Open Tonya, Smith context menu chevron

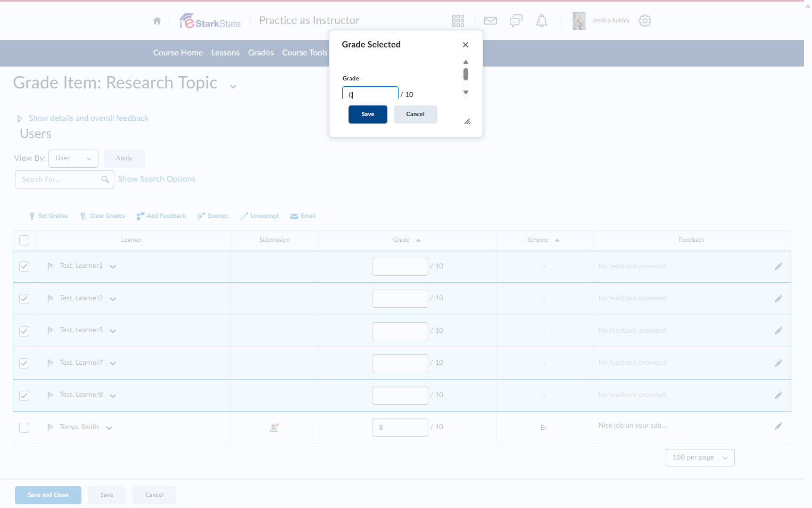click(109, 428)
